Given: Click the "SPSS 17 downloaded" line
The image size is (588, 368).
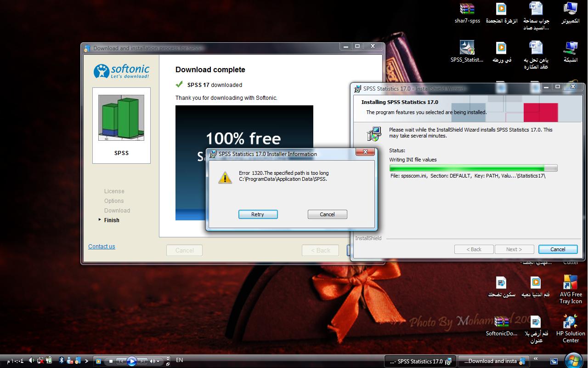Looking at the screenshot, I should coord(215,85).
